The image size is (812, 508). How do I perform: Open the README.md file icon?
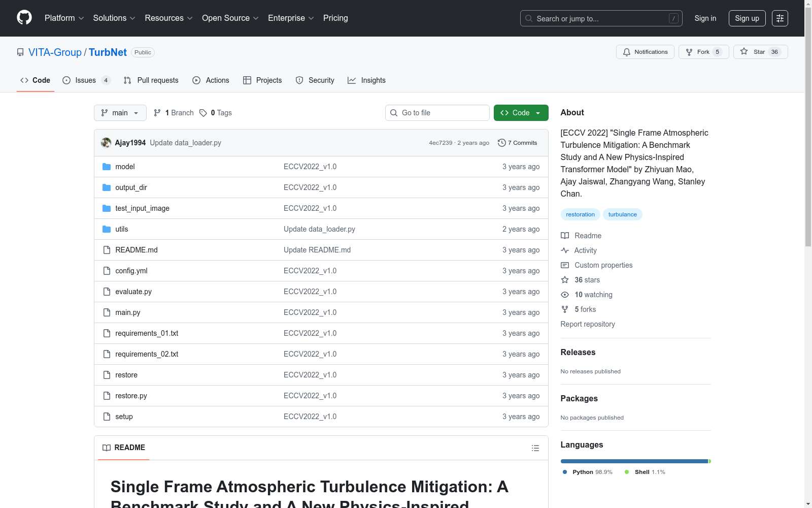pyautogui.click(x=107, y=250)
